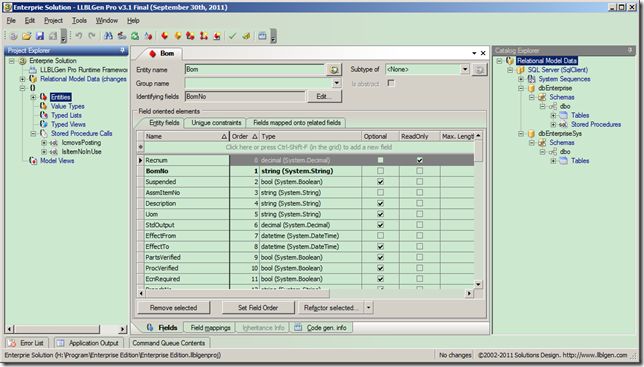Expand the Tables node under dbEnterpriseSys

pyautogui.click(x=553, y=161)
